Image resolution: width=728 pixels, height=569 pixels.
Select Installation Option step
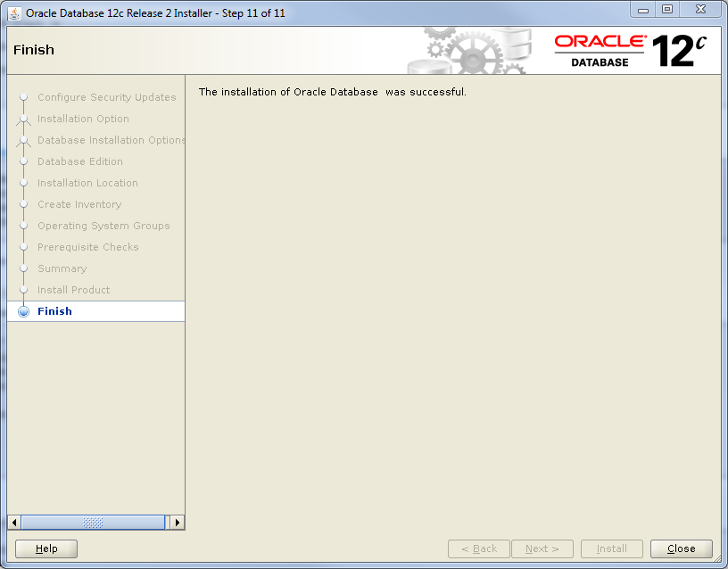point(83,119)
